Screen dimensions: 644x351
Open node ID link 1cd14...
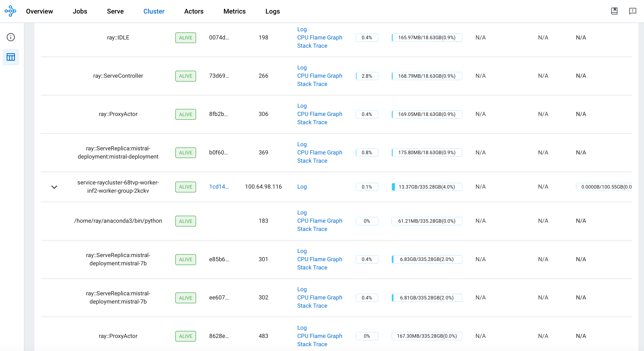[x=219, y=187]
